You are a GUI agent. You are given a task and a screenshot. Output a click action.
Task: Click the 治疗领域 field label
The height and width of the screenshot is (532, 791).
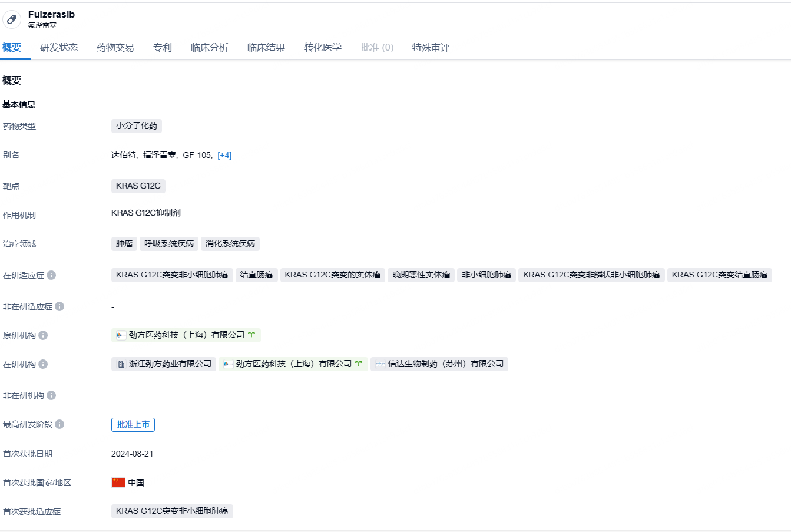(x=19, y=244)
